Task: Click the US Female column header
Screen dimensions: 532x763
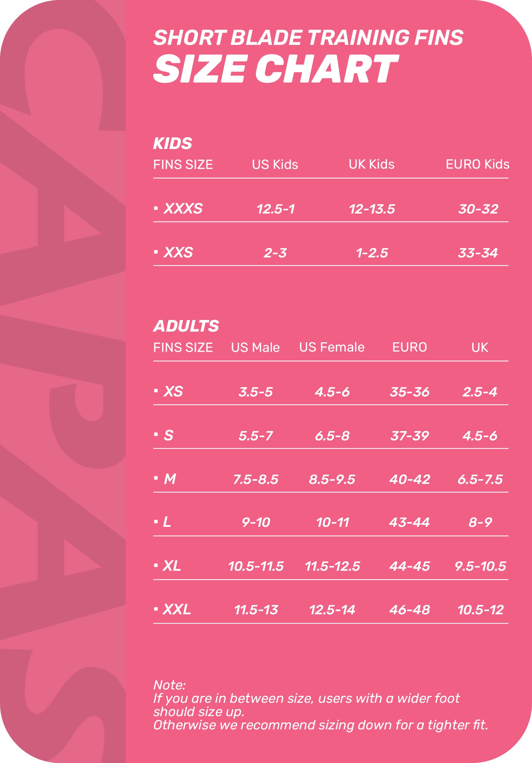Action: (x=332, y=347)
